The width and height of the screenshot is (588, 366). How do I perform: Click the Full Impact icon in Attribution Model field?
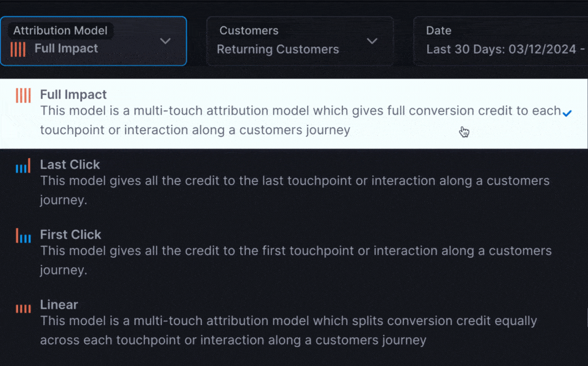point(18,49)
